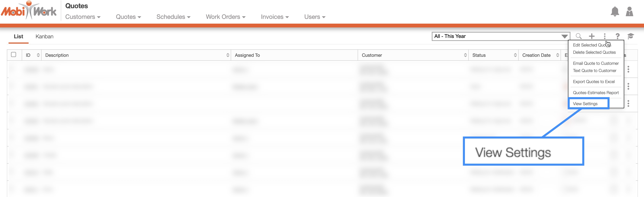Toggle the select-all checkbox in table header
Viewport: 644px width, 197px height.
pos(14,55)
